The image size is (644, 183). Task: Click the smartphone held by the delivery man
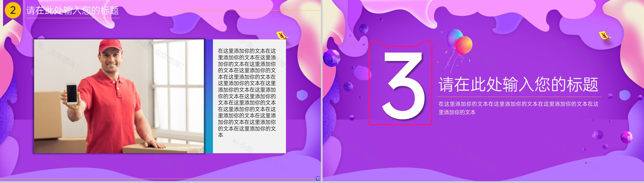tap(72, 93)
